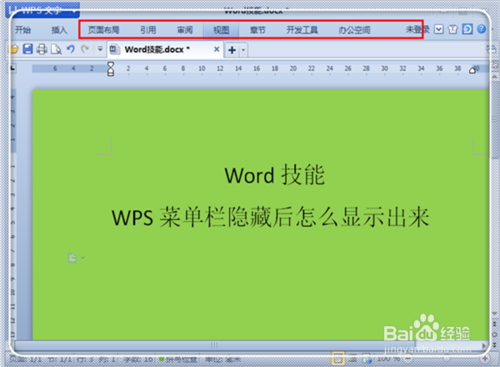
Task: Click the plus button to add document tab
Action: coord(232,50)
